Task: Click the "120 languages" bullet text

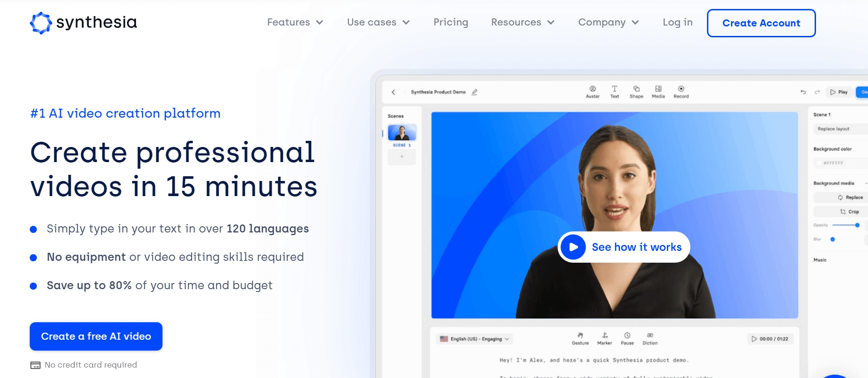Action: pyautogui.click(x=268, y=229)
